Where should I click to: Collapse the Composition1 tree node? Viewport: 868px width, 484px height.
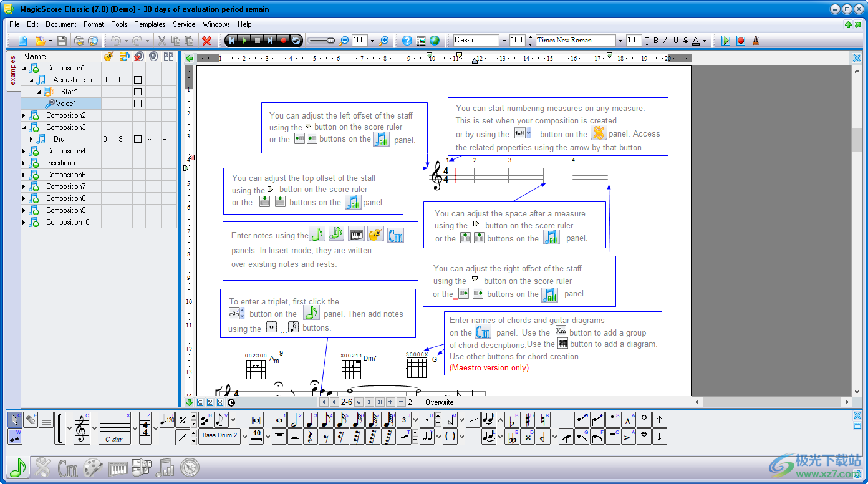click(24, 68)
